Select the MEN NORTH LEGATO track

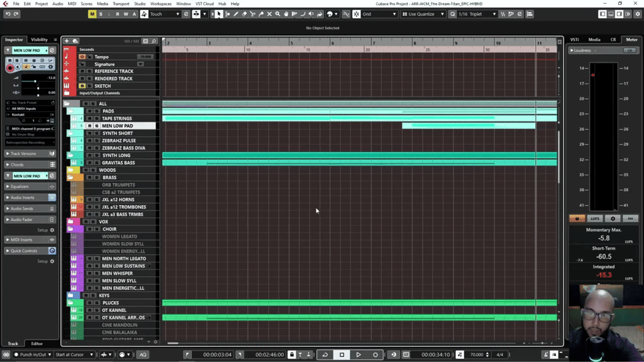tap(124, 258)
